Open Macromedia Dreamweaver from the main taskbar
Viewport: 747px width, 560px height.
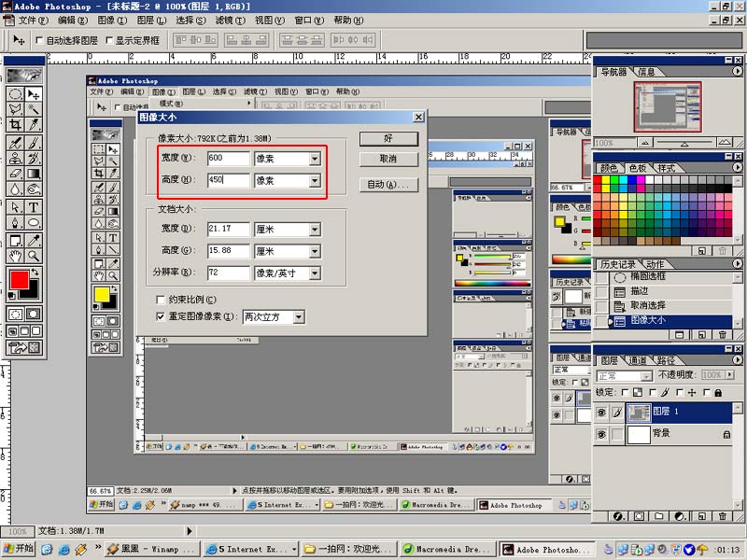446,549
